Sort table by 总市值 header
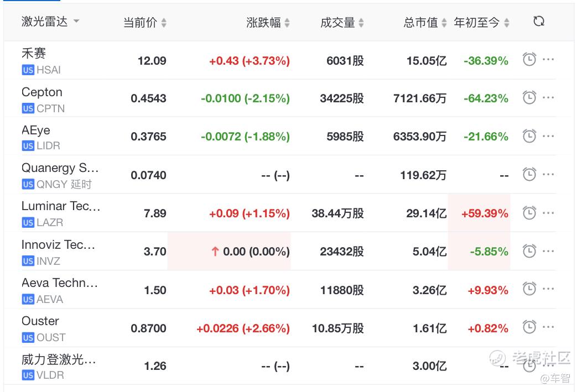 coord(425,23)
